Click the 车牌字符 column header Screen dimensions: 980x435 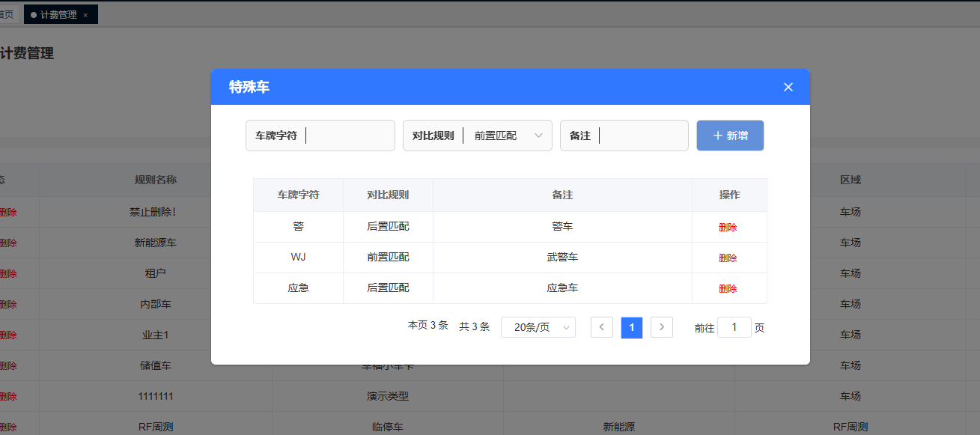[299, 195]
